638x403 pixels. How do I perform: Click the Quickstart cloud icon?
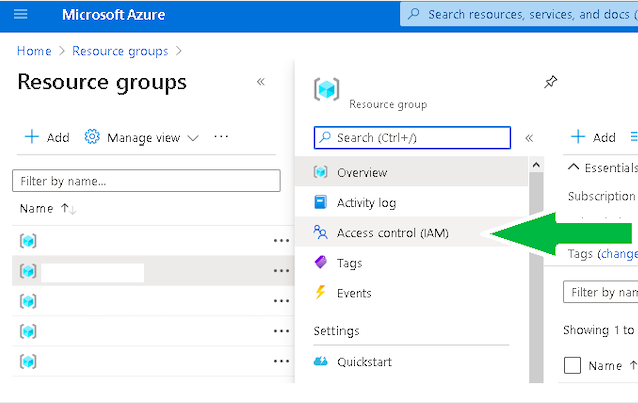321,361
